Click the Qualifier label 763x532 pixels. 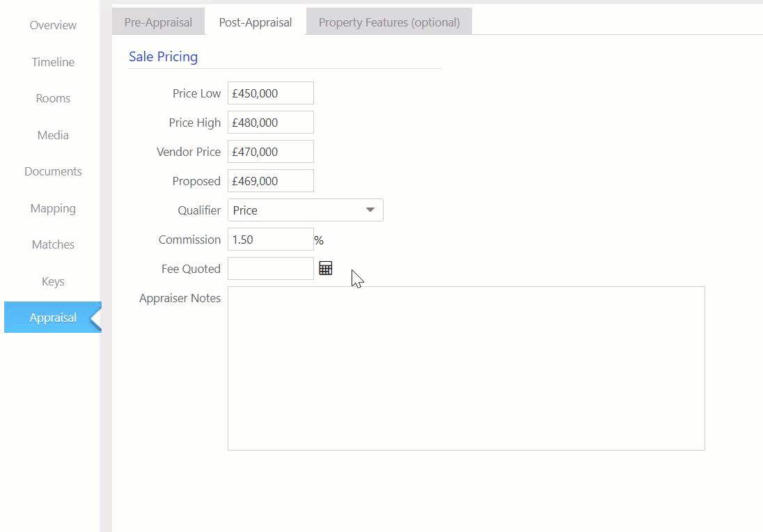(199, 210)
